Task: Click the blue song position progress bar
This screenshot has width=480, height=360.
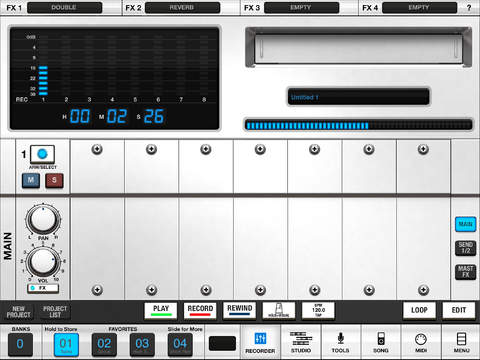Action: click(x=358, y=125)
